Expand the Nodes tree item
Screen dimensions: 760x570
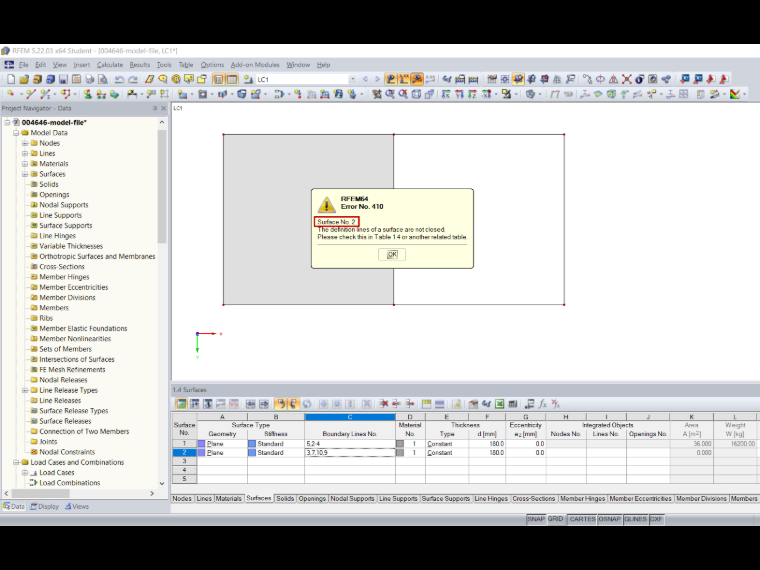pyautogui.click(x=25, y=143)
